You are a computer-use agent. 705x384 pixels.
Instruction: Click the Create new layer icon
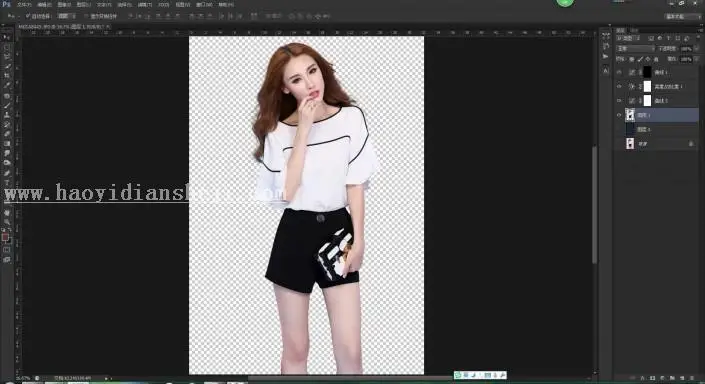(682, 378)
